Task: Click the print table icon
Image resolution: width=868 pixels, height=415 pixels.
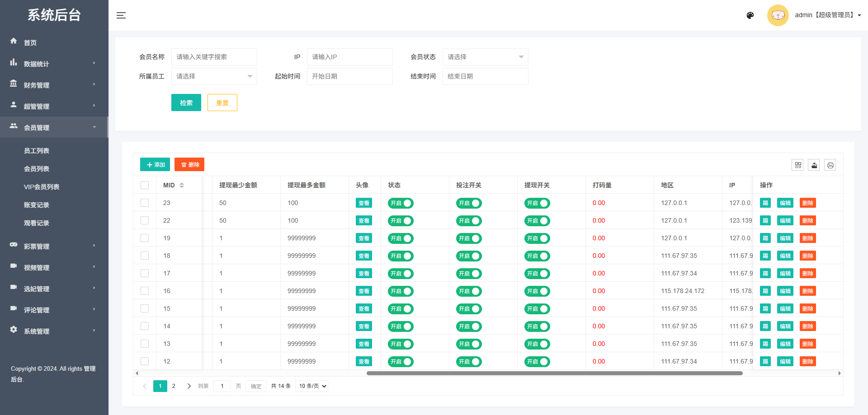Action: point(830,165)
